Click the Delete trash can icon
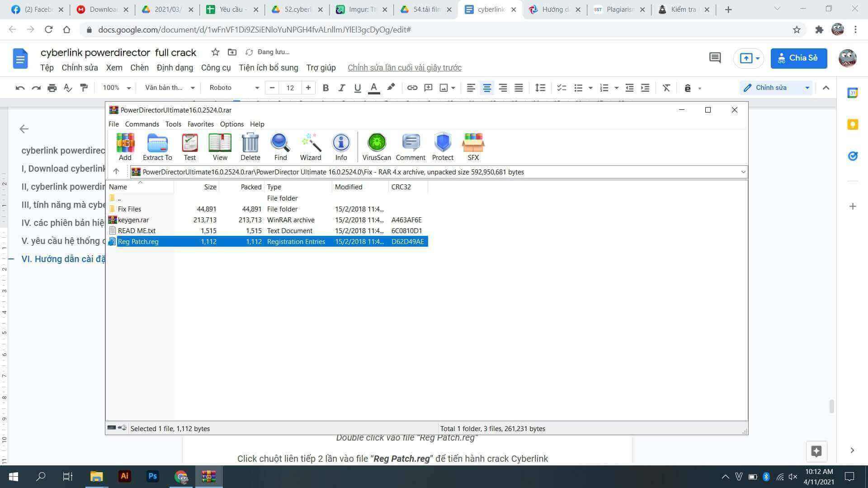868x488 pixels. pos(250,147)
